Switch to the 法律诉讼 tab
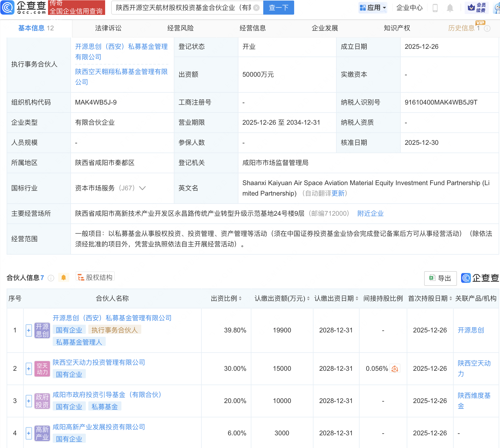500x448 pixels. (x=108, y=28)
